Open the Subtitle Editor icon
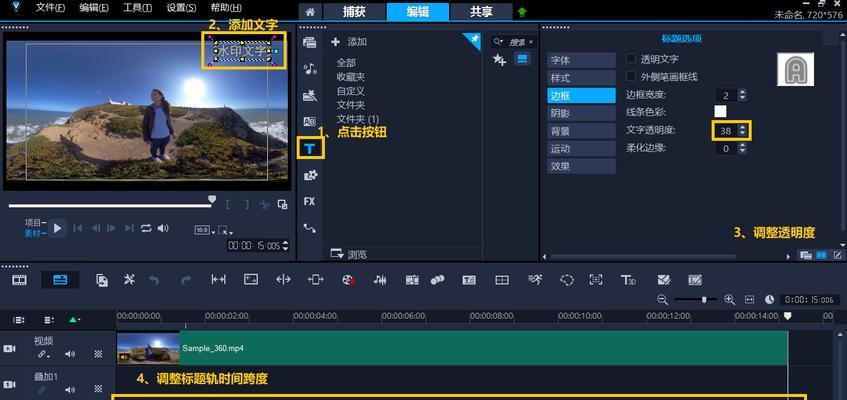 [x=469, y=280]
